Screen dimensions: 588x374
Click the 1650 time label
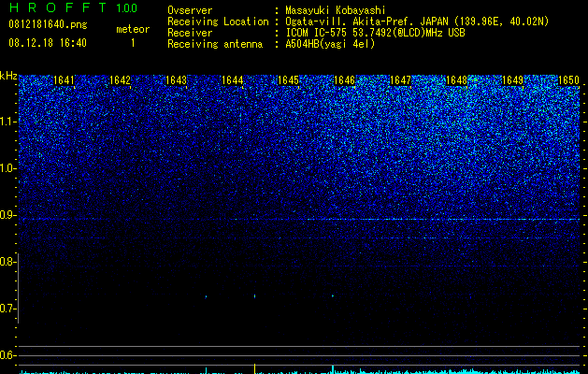pos(569,80)
